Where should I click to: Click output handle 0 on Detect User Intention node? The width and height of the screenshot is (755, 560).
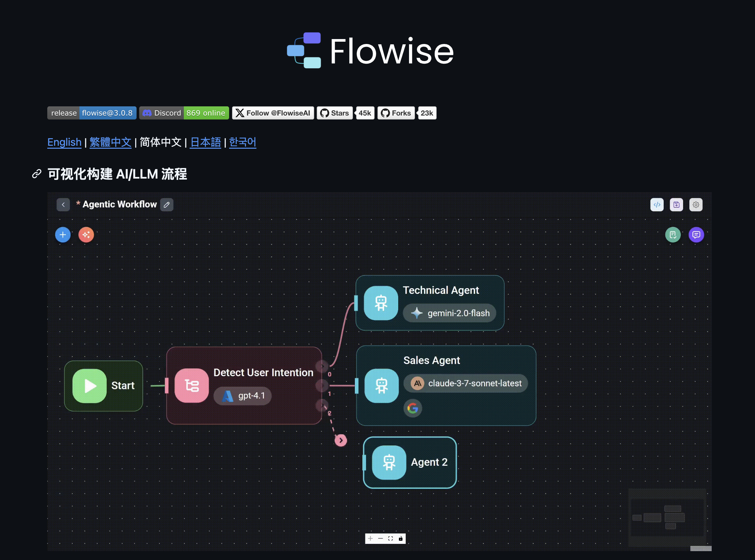(x=322, y=366)
